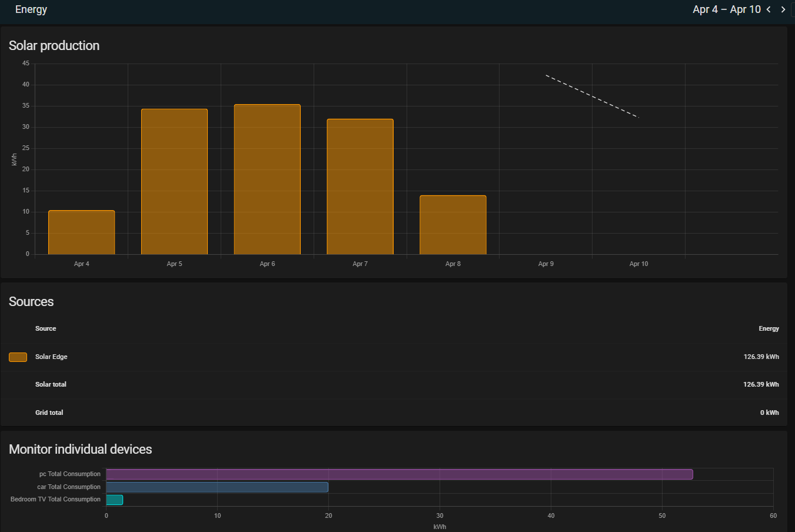Click the Apr 4 – Apr 10 date range
This screenshot has height=532, width=795.
click(727, 9)
